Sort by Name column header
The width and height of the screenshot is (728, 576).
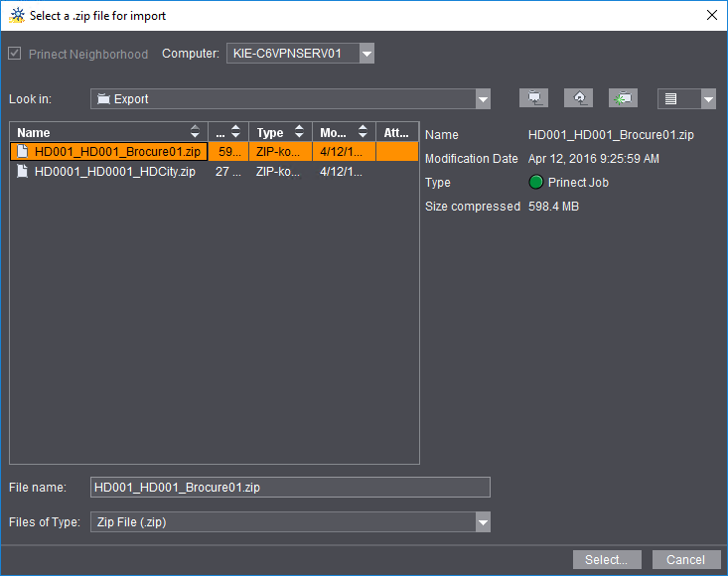(x=109, y=132)
